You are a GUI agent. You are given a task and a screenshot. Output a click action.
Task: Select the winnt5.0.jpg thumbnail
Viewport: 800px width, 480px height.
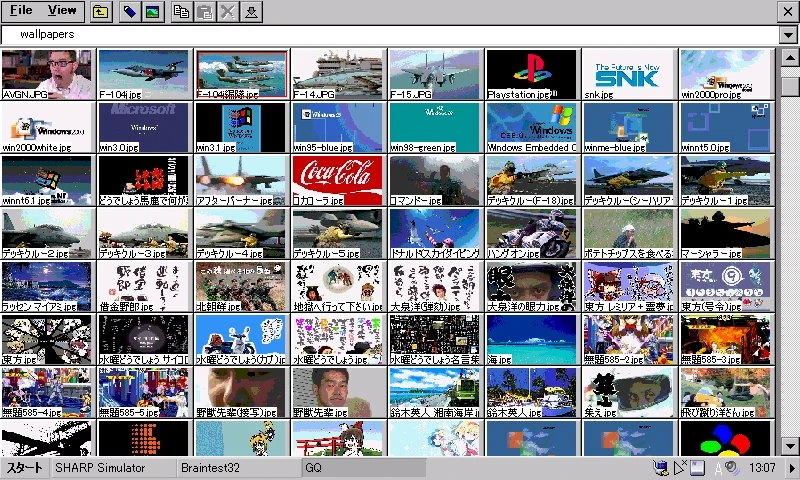[x=727, y=128]
